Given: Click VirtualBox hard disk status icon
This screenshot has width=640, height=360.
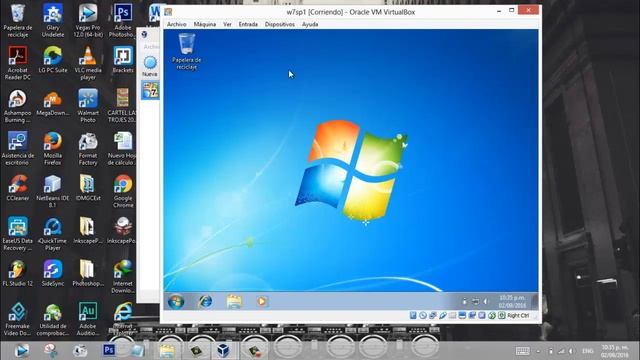Looking at the screenshot, I should coord(413,316).
